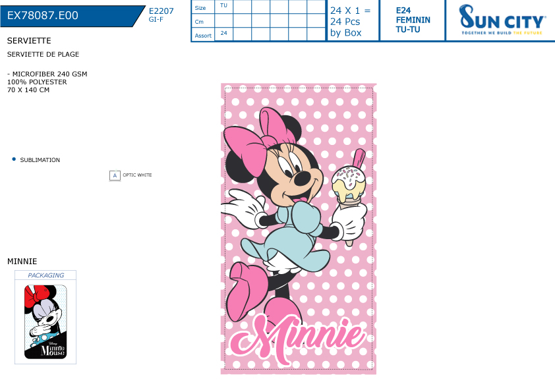The height and width of the screenshot is (392, 555).
Task: Click the E24 FEMININ TU-TU label
Action: tap(413, 20)
